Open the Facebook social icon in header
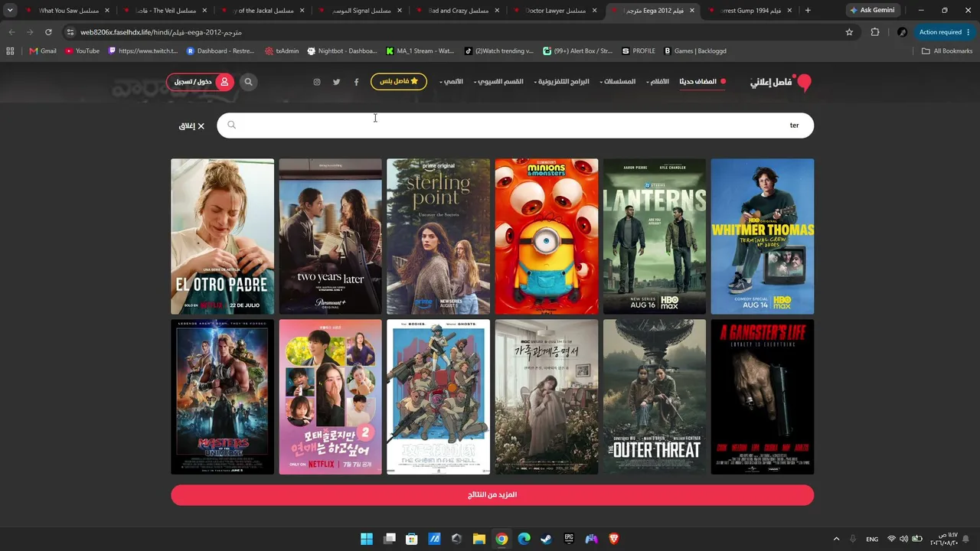Image resolution: width=980 pixels, height=551 pixels. [356, 82]
